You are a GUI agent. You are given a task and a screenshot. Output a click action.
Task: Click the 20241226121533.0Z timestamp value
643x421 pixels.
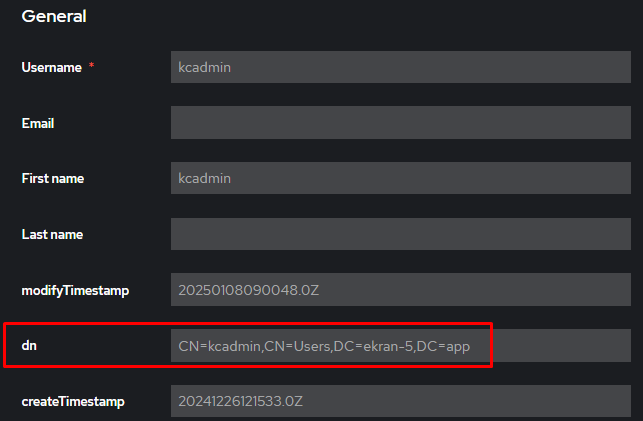tap(240, 402)
